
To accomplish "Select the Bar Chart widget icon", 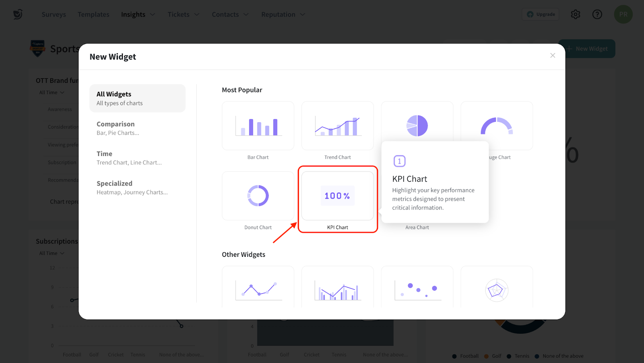I will click(258, 126).
